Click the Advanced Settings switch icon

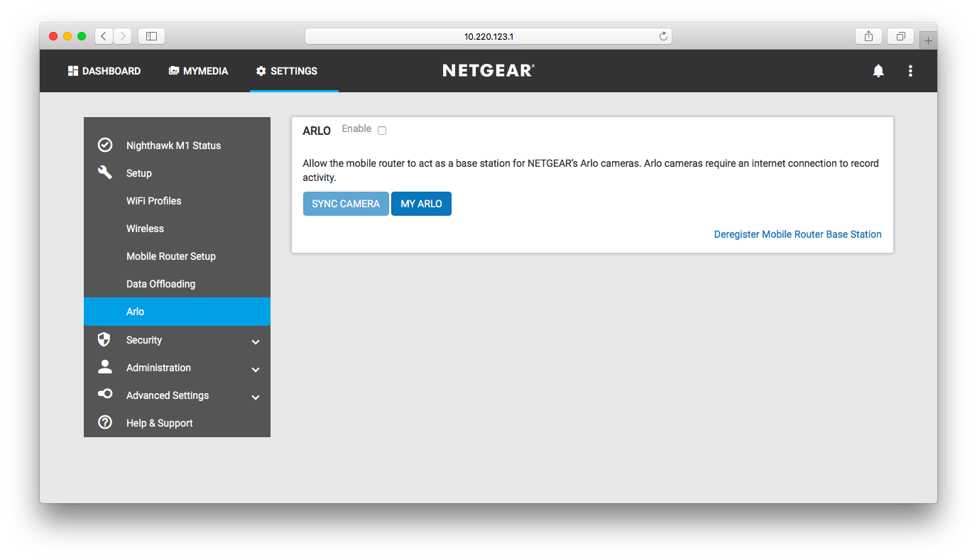point(105,395)
